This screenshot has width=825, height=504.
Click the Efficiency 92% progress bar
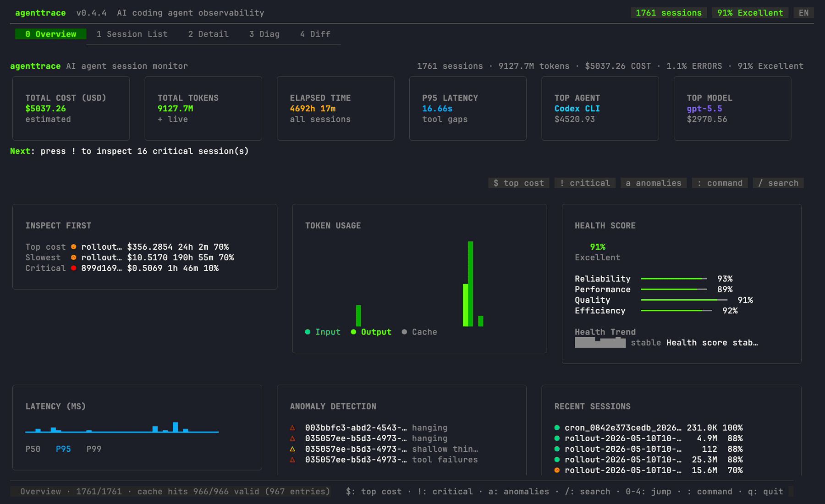click(x=676, y=310)
